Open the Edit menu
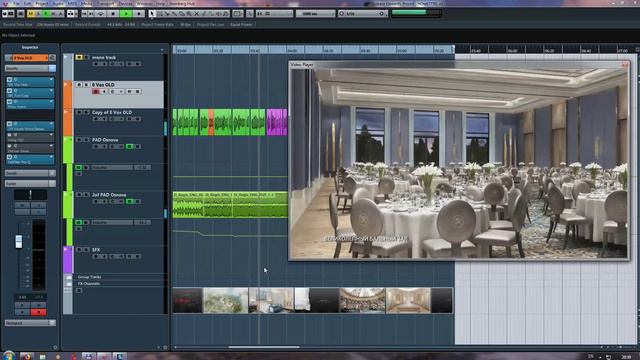The height and width of the screenshot is (360, 640). pyautogui.click(x=27, y=3)
